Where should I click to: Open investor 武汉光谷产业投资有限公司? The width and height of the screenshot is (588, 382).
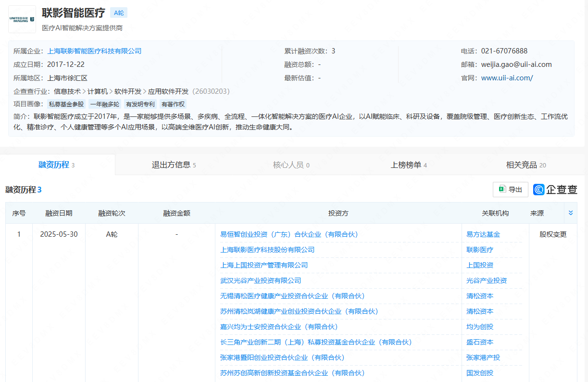point(261,280)
